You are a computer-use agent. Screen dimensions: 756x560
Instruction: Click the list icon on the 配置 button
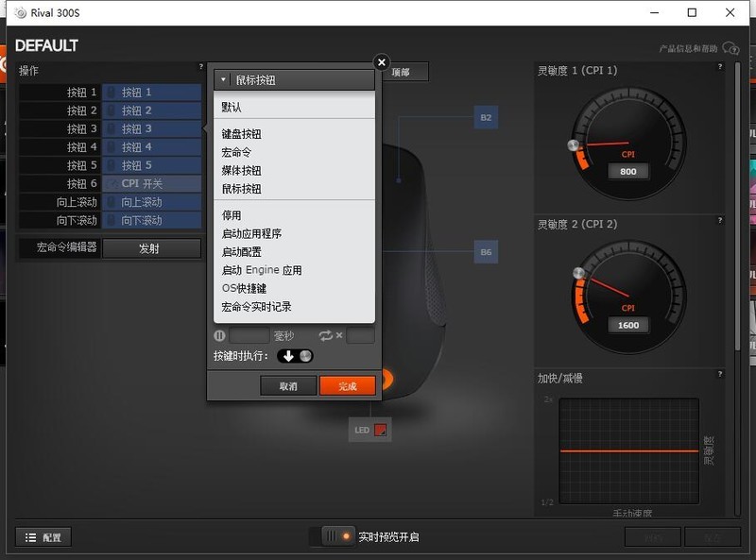[28, 536]
